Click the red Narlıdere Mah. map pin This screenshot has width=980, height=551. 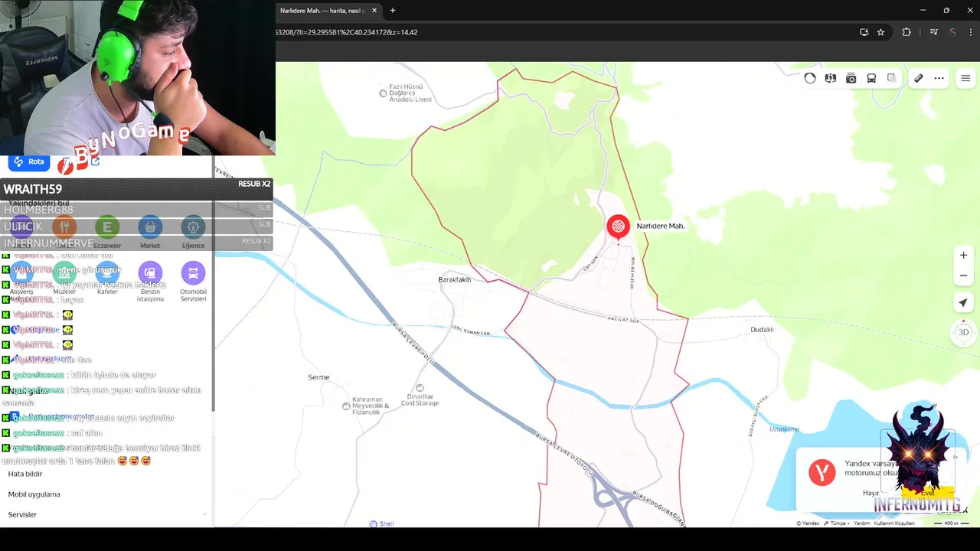[x=618, y=227]
